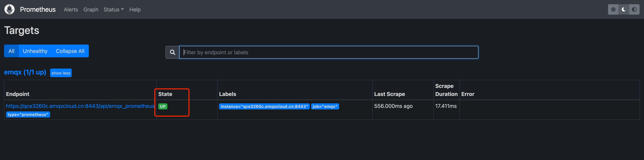644x160 pixels.
Task: Click the instance="qce3260c.emqxcloud.cn:8443" label
Action: pos(264,106)
